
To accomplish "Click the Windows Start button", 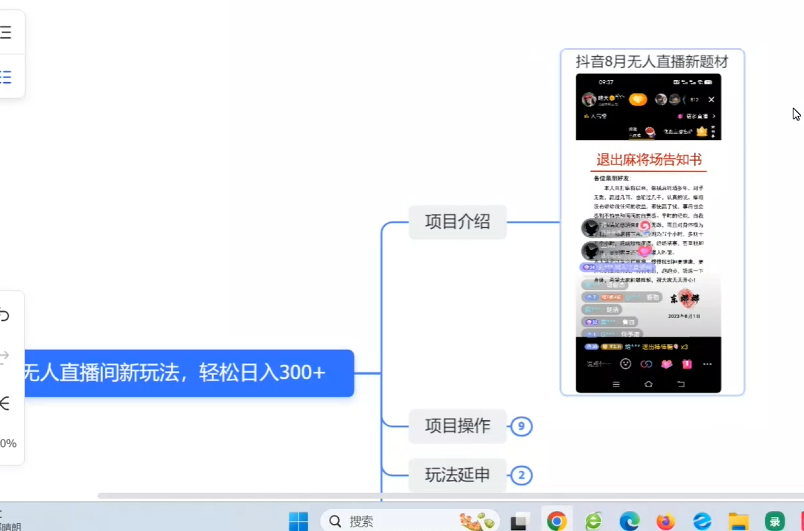I will (298, 521).
